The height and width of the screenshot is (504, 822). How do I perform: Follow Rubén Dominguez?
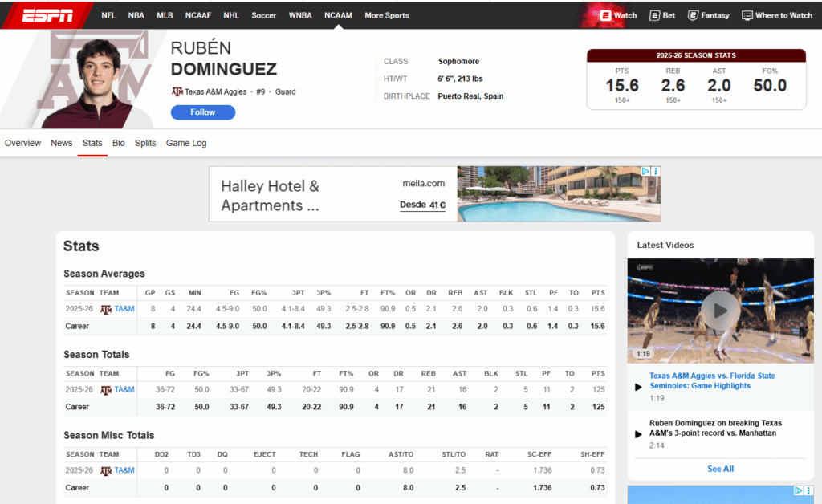(202, 112)
